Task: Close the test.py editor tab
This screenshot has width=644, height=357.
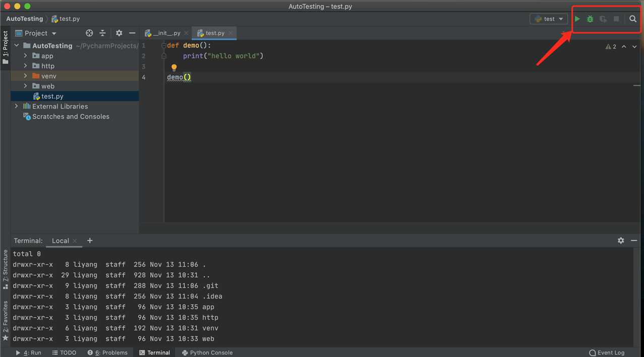Action: coord(230,33)
